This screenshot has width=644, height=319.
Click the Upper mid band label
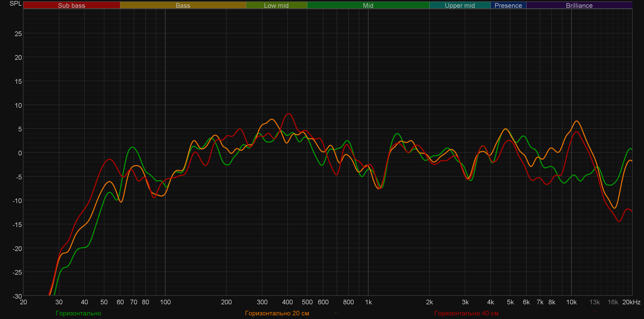point(460,5)
